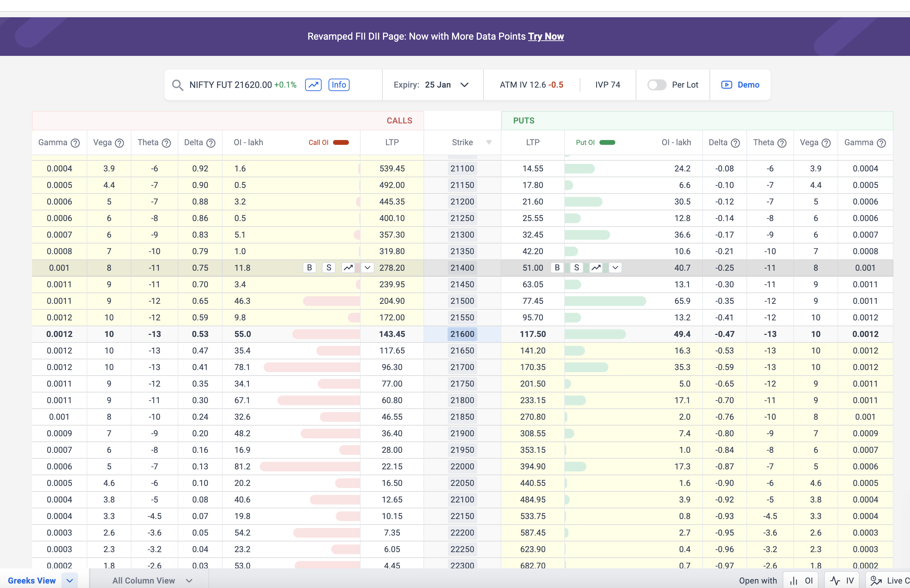The width and height of the screenshot is (910, 588).
Task: Open with IV chart button
Action: coord(842,580)
